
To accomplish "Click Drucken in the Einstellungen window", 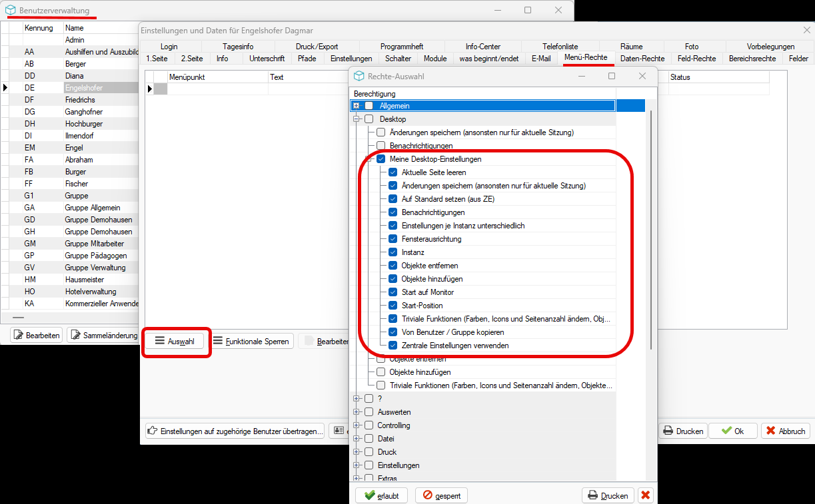I will 683,431.
